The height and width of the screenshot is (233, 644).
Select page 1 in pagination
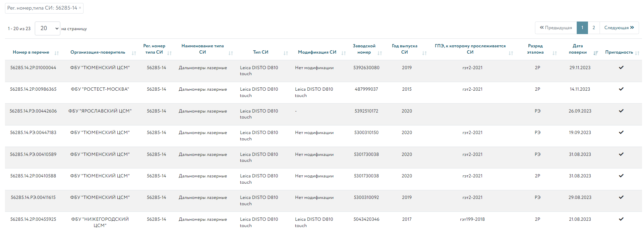[582, 28]
